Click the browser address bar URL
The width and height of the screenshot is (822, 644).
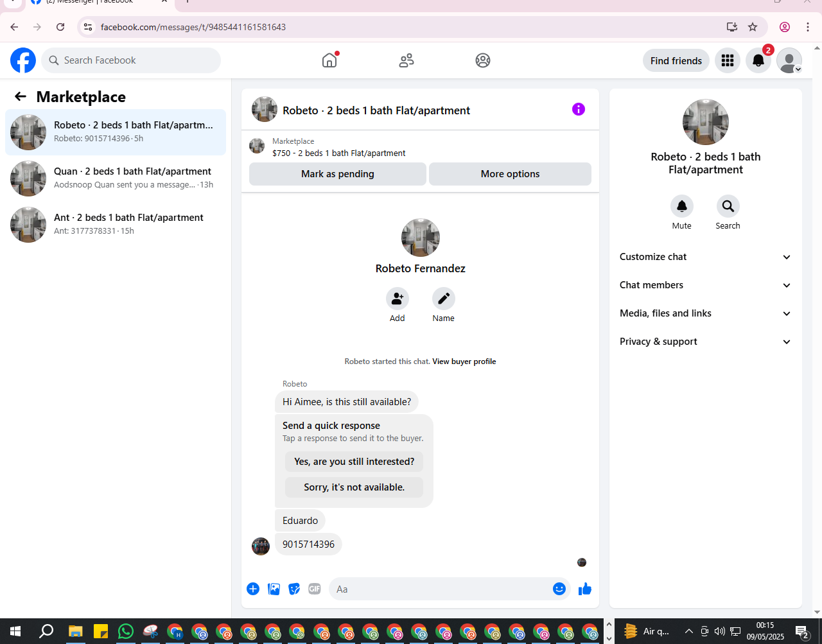pyautogui.click(x=193, y=27)
